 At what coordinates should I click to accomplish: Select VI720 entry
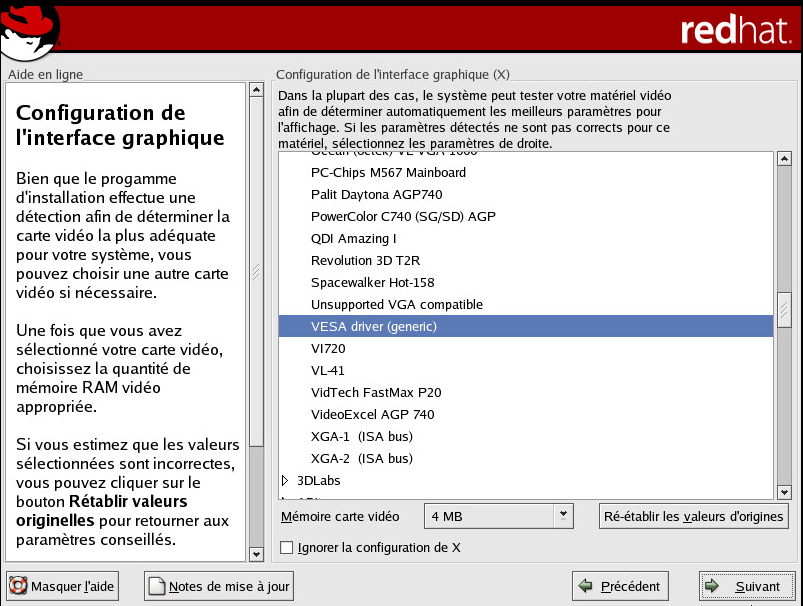pos(526,348)
